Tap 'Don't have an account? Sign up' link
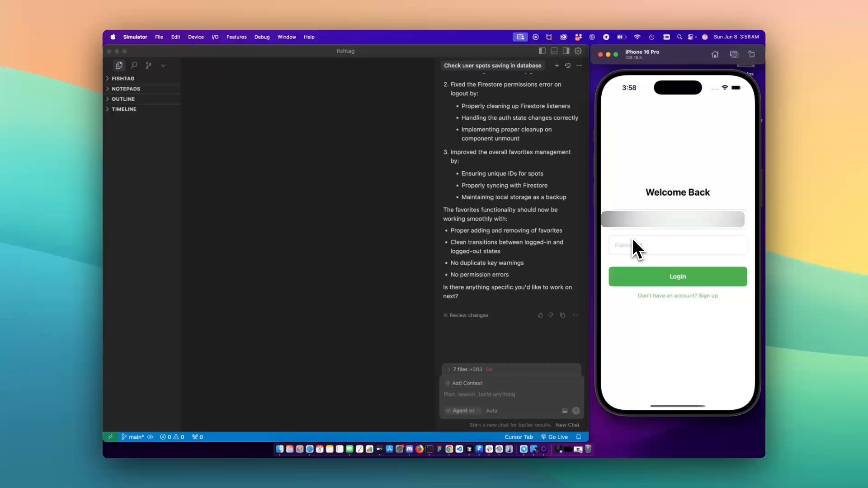The width and height of the screenshot is (868, 488). [x=678, y=296]
